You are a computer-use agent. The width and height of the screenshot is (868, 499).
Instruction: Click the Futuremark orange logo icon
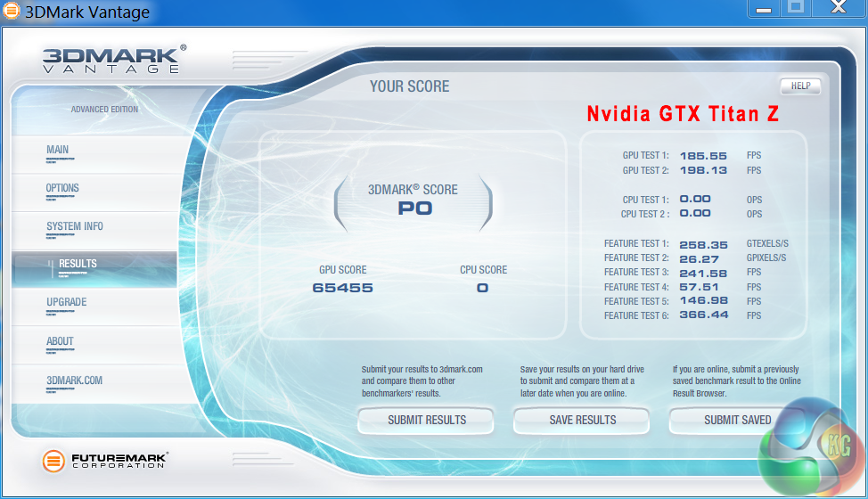pos(53,461)
